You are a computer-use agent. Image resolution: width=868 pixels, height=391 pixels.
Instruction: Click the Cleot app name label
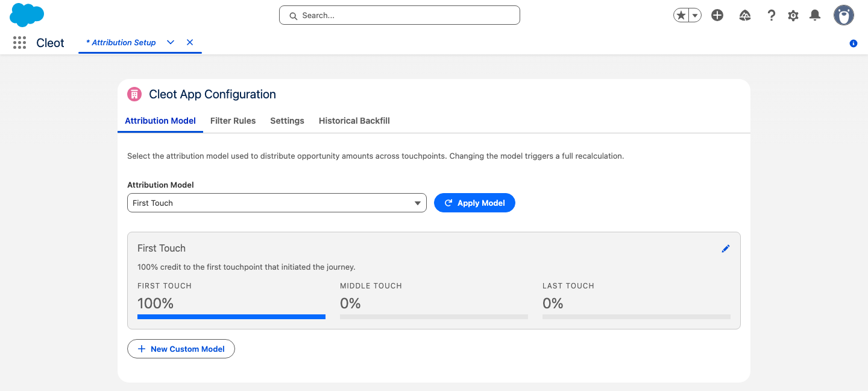[50, 43]
